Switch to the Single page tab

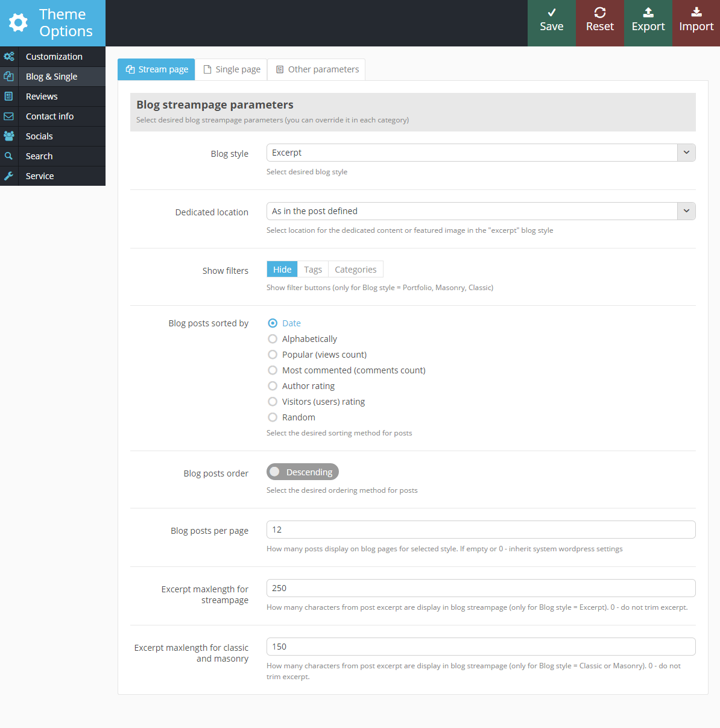click(232, 69)
